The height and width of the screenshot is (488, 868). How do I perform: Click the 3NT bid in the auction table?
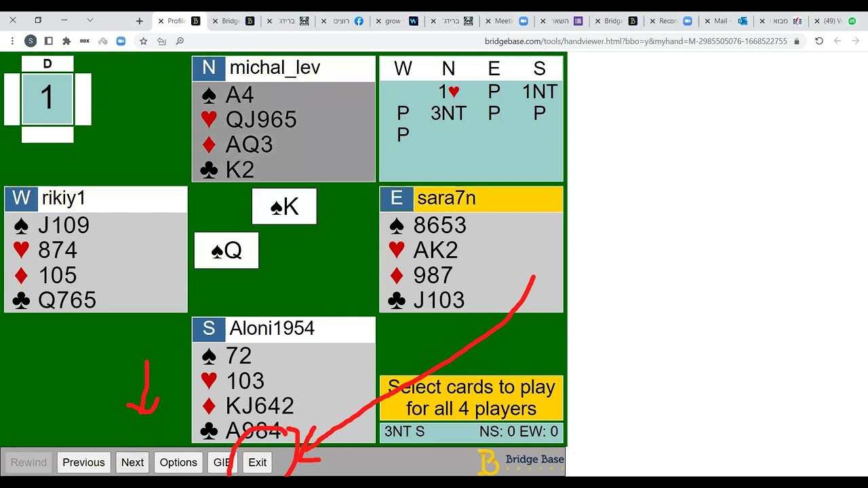click(x=448, y=113)
